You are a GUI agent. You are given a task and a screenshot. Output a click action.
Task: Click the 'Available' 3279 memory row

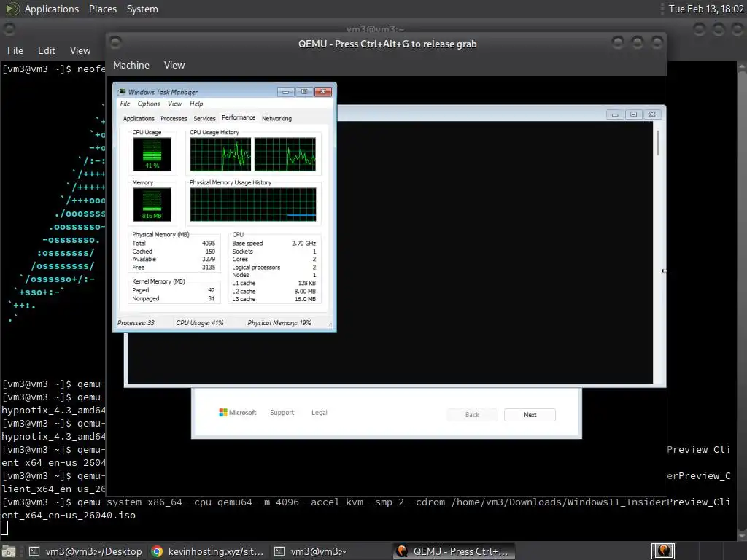coord(174,259)
